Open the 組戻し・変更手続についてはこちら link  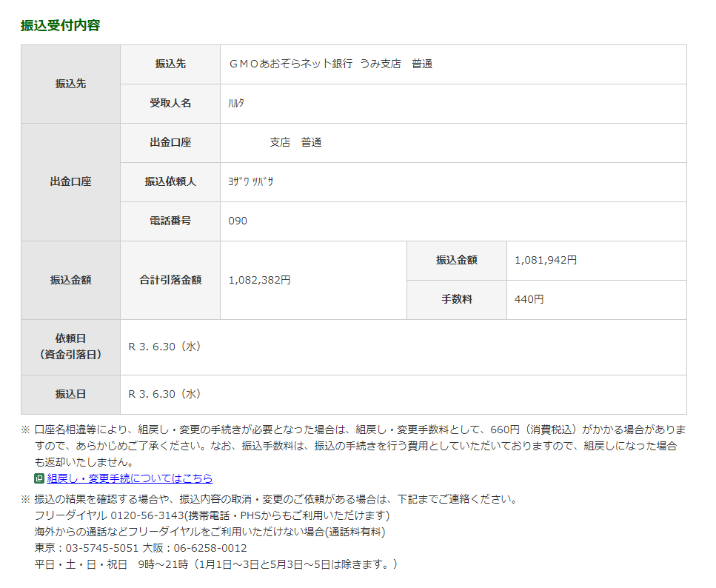[130, 478]
